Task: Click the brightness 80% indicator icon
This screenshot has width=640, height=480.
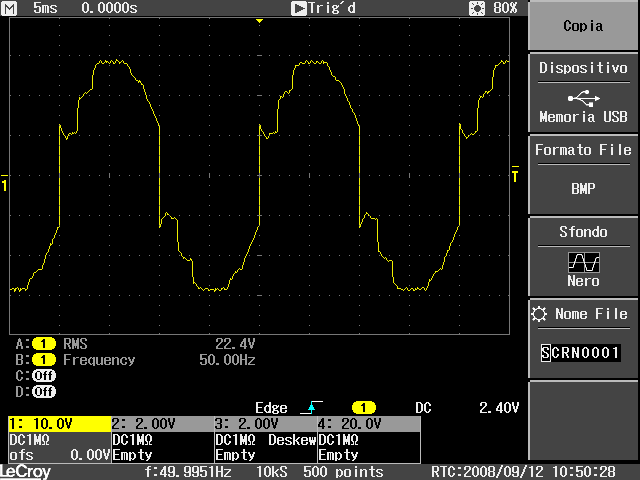Action: tap(477, 8)
